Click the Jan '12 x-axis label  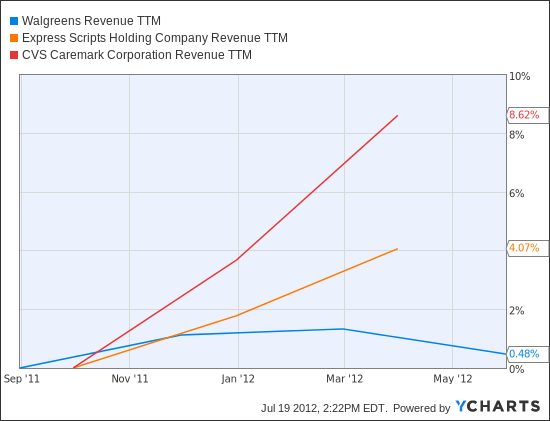pos(238,379)
